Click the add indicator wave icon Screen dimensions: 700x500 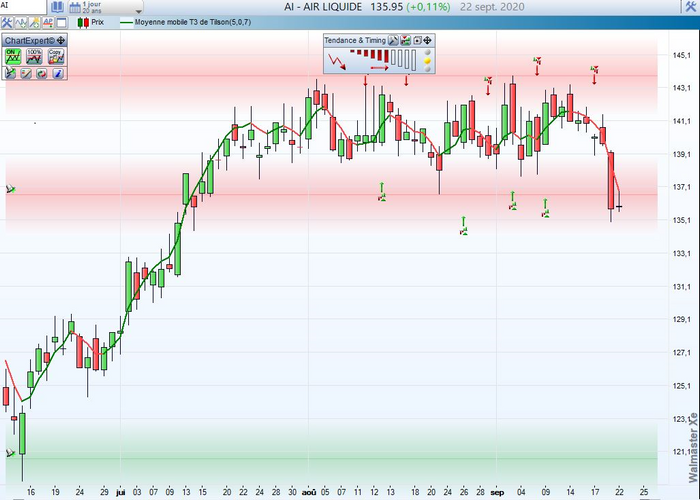pos(21,22)
